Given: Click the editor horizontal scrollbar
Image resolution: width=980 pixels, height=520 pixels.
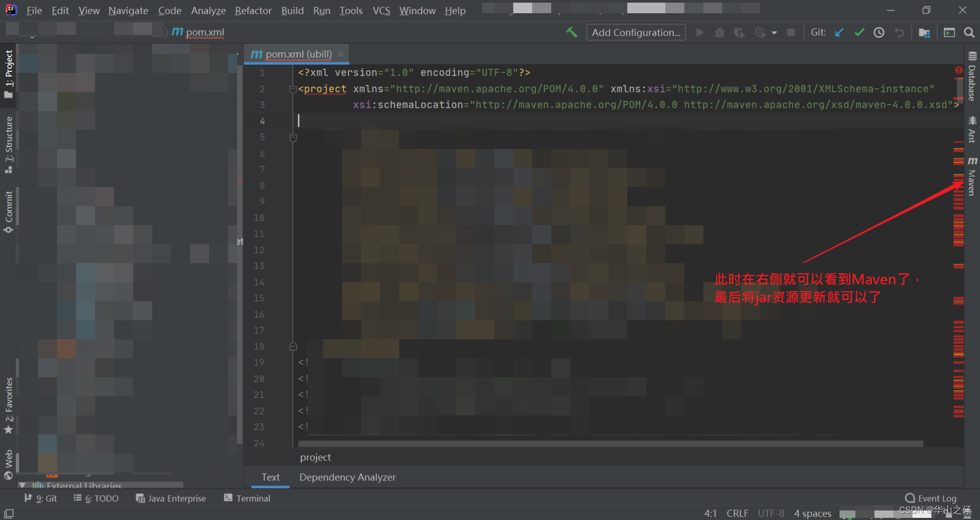Looking at the screenshot, I should click(x=610, y=444).
